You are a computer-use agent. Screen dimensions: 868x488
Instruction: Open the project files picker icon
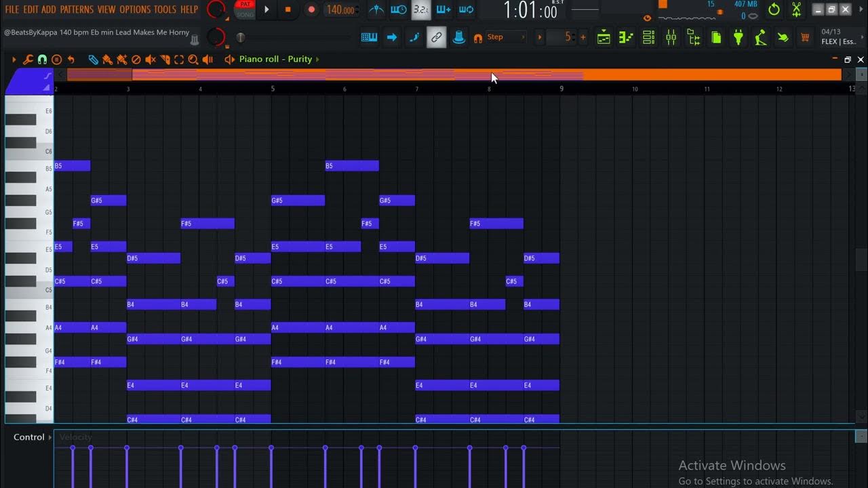[x=716, y=37]
